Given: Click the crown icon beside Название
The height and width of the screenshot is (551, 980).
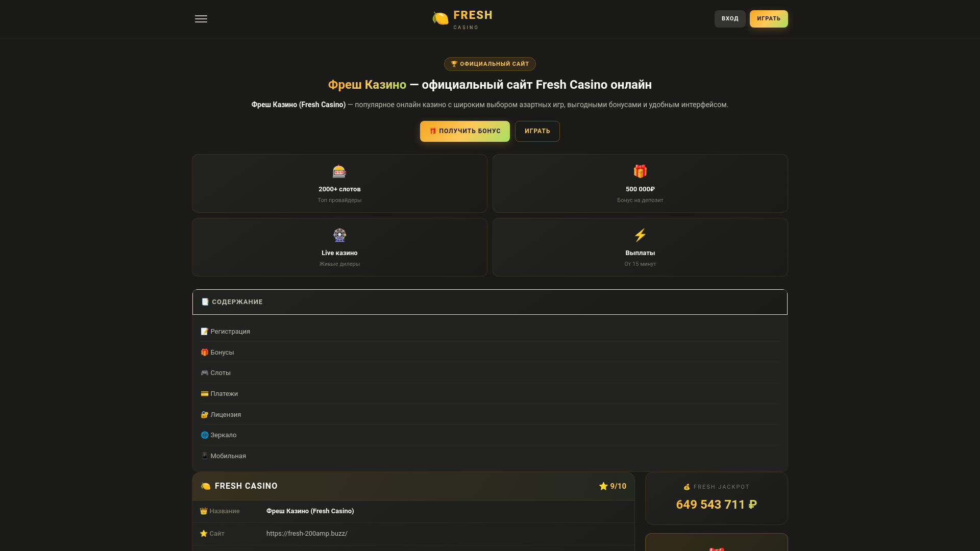Looking at the screenshot, I should coord(204,511).
